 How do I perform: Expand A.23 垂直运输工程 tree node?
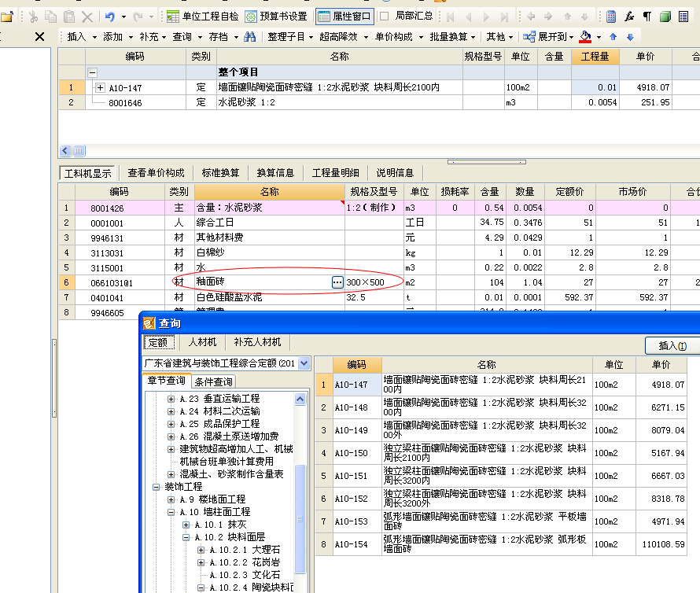[x=171, y=399]
